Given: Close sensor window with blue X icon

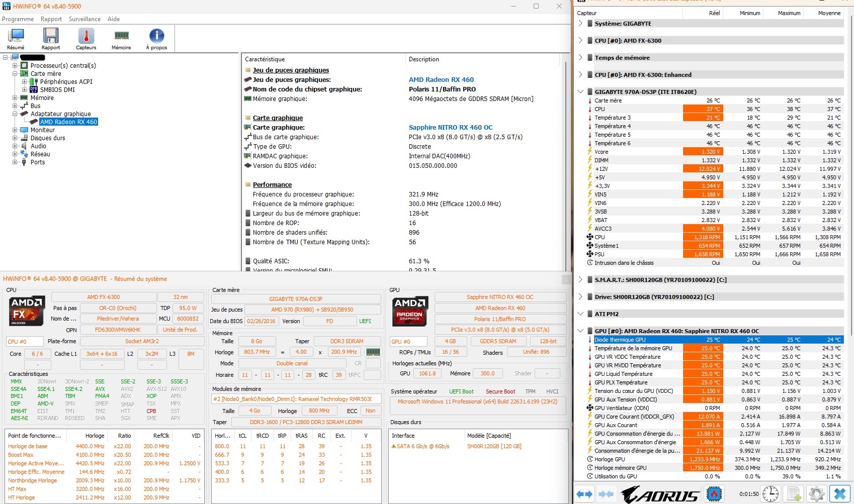Looking at the screenshot, I should (x=839, y=494).
